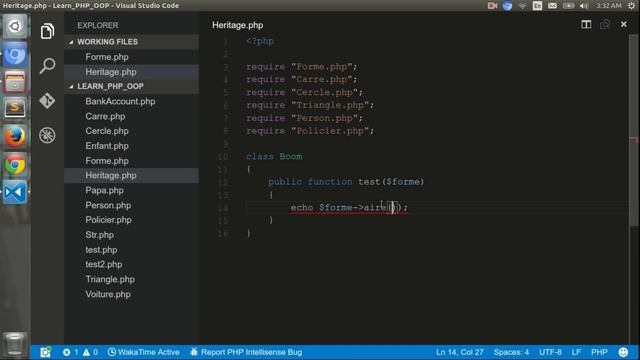
Task: Open the sync status icon at status bar start
Action: pos(45,352)
